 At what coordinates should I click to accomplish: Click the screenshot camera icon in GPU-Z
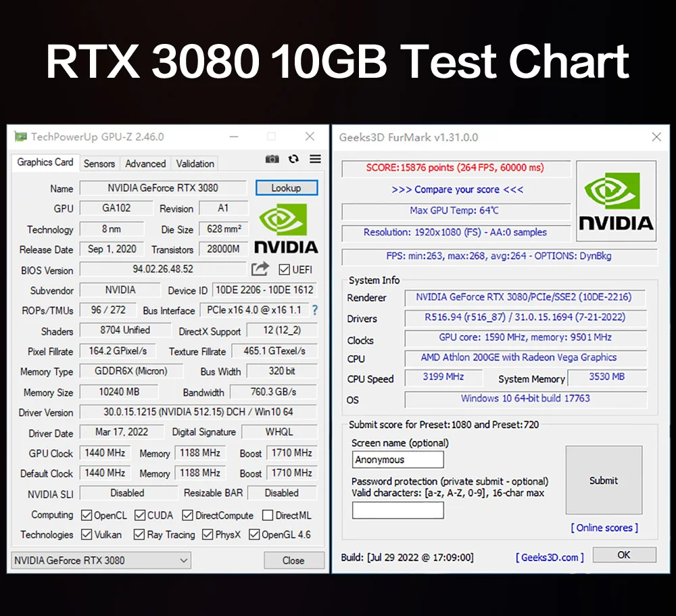point(272,159)
